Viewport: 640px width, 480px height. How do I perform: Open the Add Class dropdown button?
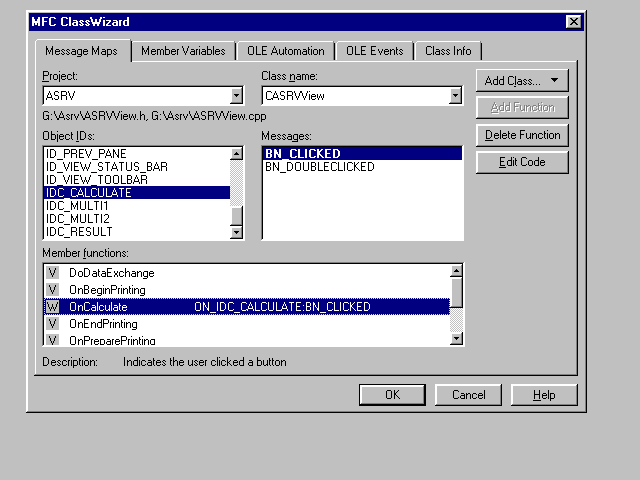(x=522, y=80)
